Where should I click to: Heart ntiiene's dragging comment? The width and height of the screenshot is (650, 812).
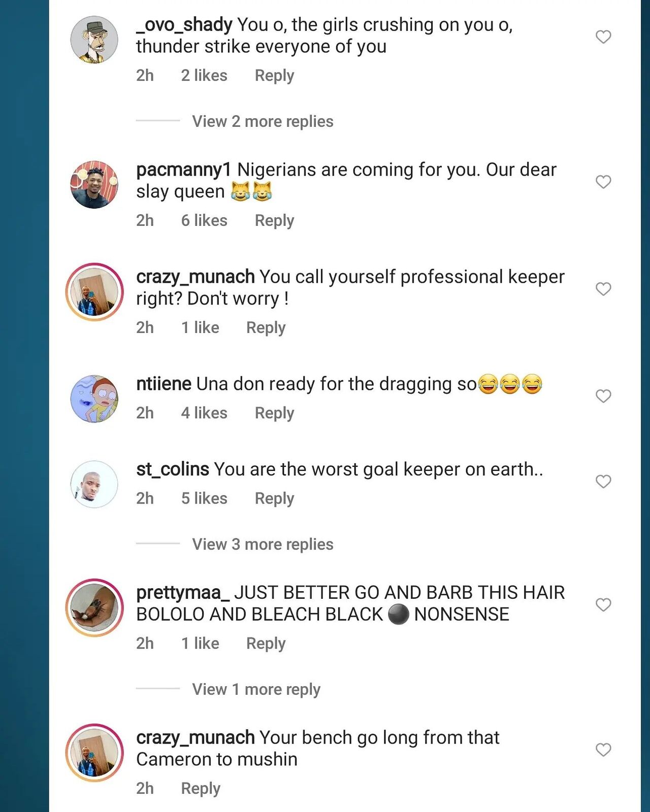pyautogui.click(x=603, y=396)
